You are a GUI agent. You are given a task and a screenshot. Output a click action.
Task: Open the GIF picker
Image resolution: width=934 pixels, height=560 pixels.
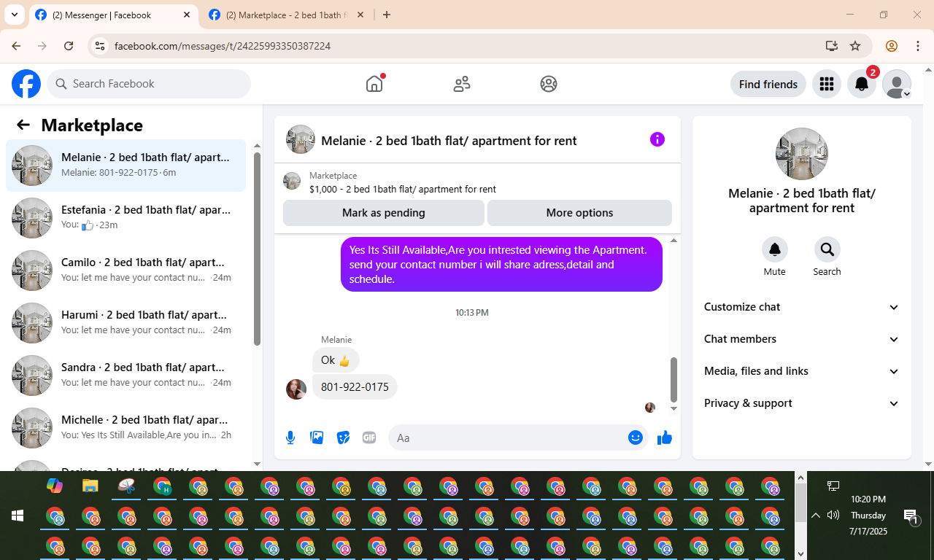(x=369, y=437)
